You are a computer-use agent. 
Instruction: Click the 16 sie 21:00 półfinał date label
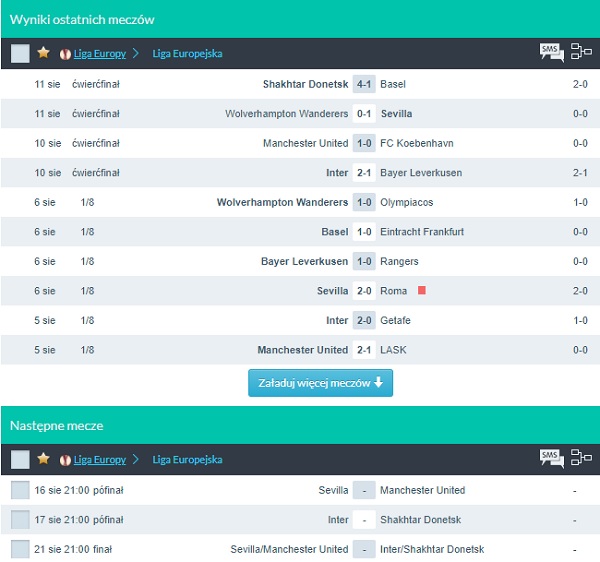pyautogui.click(x=79, y=490)
